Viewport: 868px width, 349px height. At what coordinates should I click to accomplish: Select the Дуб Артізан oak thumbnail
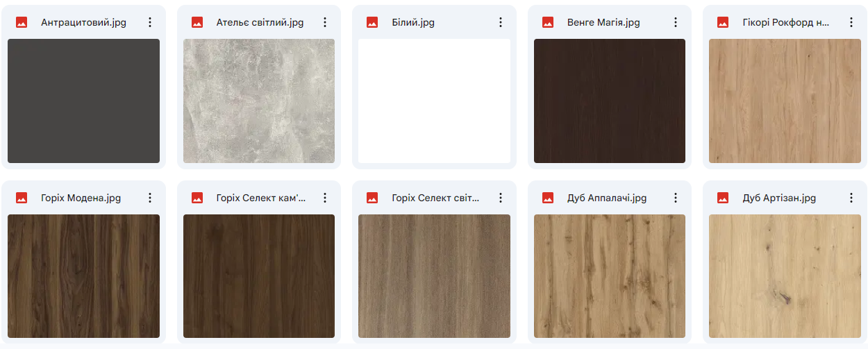point(785,276)
